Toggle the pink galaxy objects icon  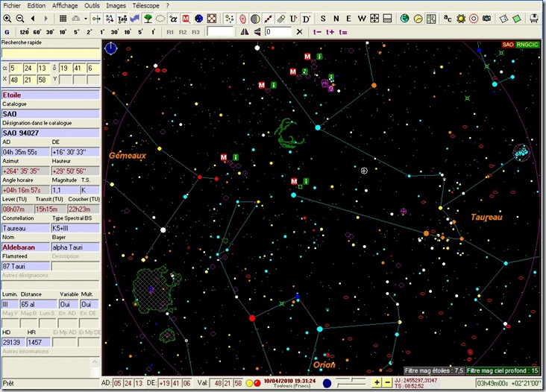tap(242, 19)
